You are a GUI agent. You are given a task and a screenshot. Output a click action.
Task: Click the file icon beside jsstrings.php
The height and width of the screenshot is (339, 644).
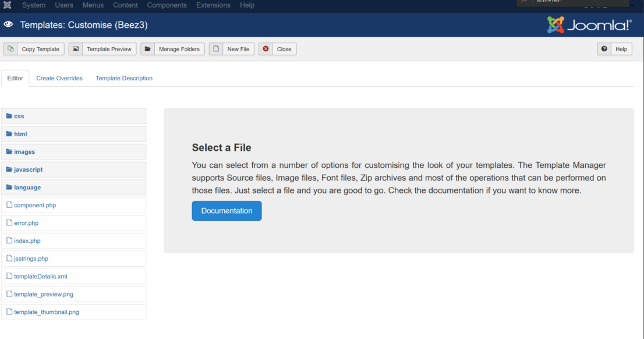click(9, 258)
